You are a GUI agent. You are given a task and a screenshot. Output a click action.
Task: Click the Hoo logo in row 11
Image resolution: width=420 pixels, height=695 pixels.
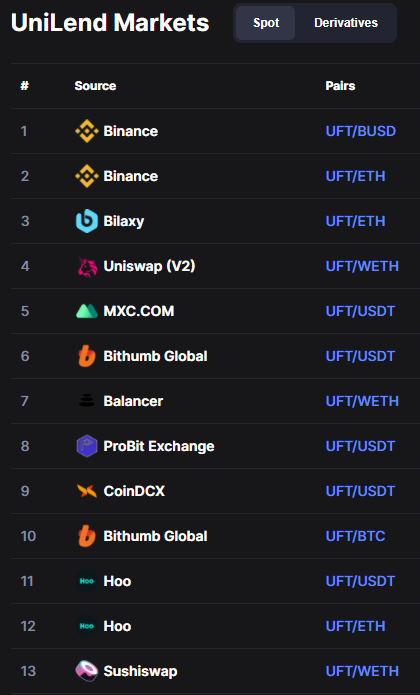86,581
